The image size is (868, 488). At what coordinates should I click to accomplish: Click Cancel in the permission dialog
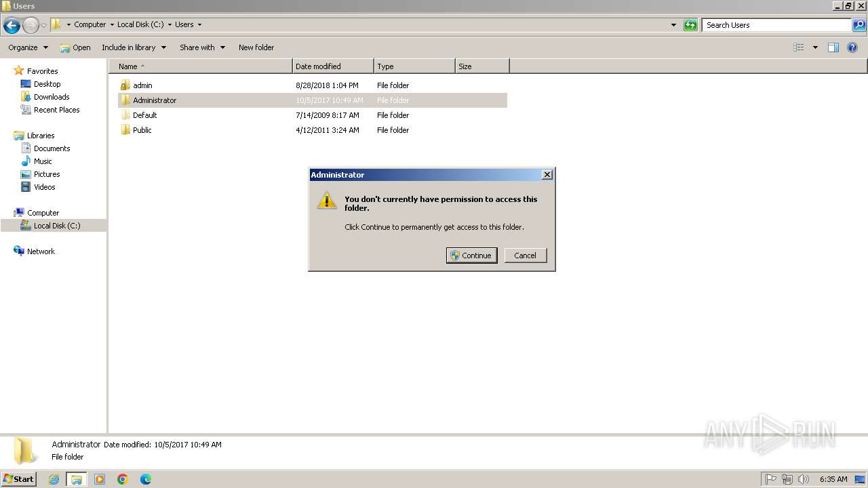(525, 256)
